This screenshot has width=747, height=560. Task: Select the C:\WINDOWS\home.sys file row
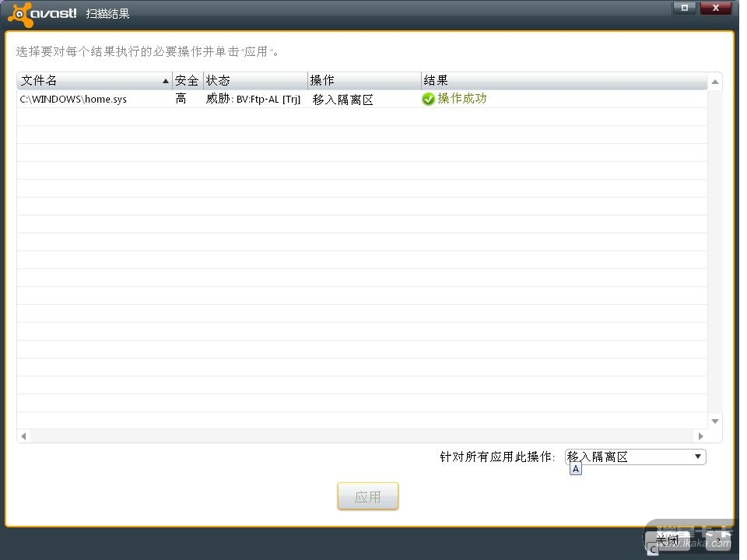point(362,99)
